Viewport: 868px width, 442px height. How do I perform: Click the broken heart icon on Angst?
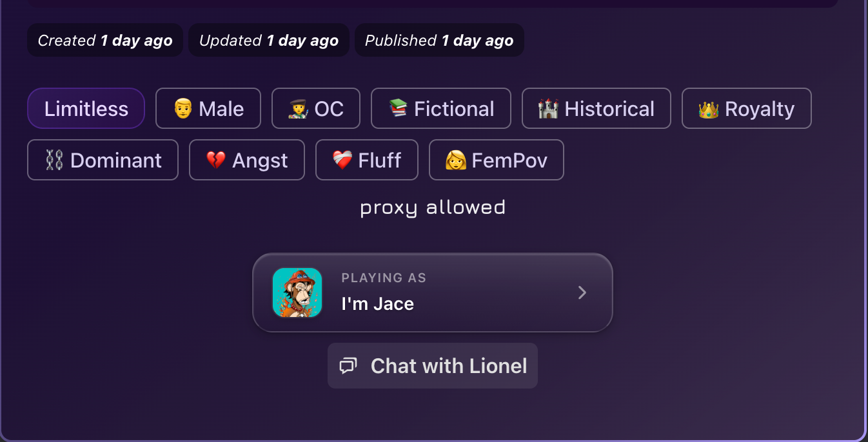pos(215,160)
